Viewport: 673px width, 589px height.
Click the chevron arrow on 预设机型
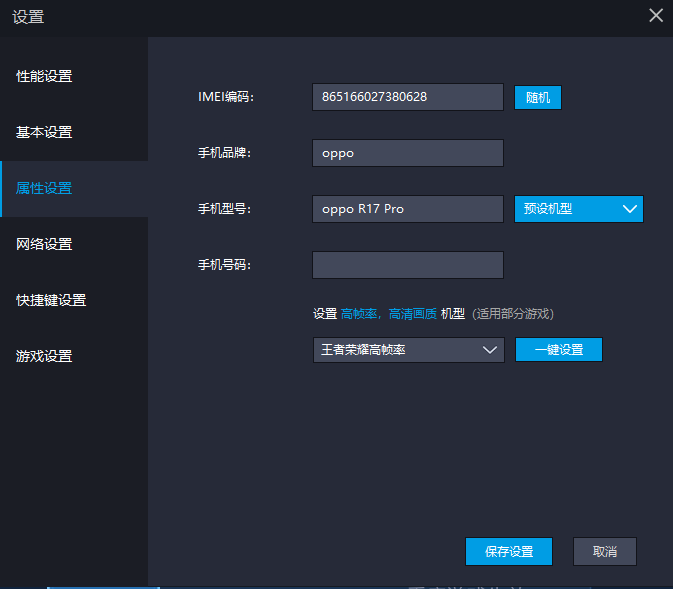tap(629, 209)
